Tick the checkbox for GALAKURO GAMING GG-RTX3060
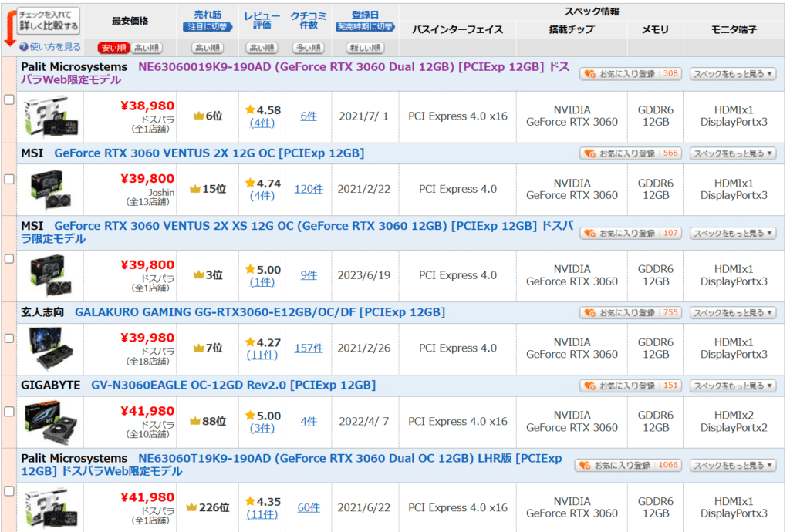790x532 pixels. [9, 338]
